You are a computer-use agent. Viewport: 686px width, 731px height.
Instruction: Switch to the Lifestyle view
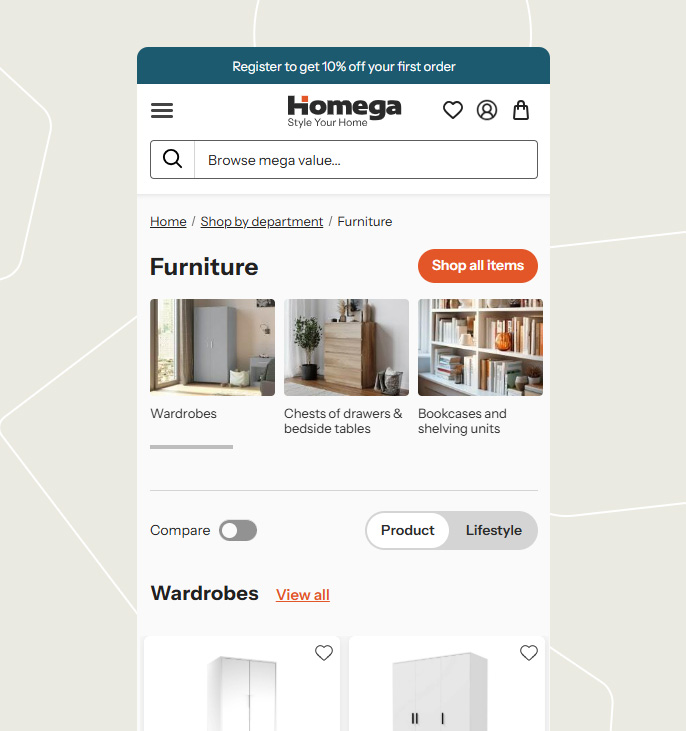click(x=493, y=531)
